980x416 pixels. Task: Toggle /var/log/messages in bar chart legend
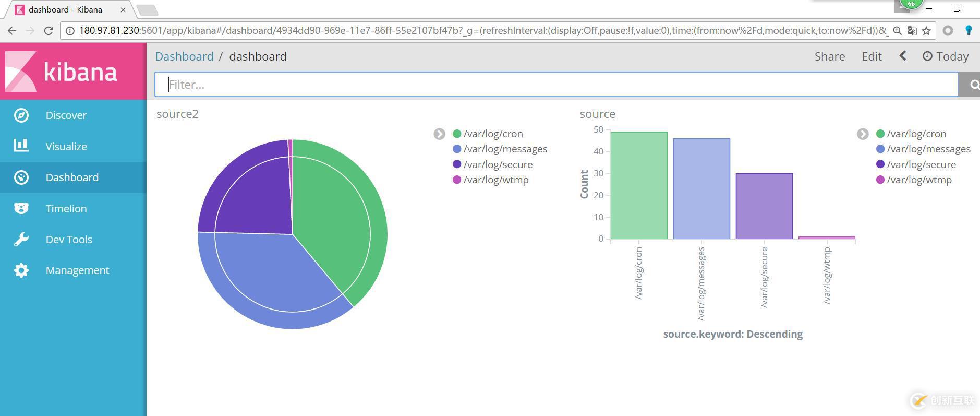tap(928, 149)
